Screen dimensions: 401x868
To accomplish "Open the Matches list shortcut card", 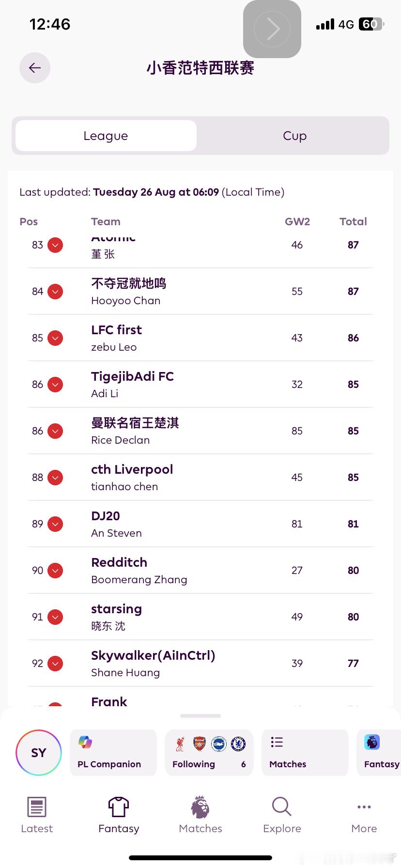I will [x=305, y=753].
